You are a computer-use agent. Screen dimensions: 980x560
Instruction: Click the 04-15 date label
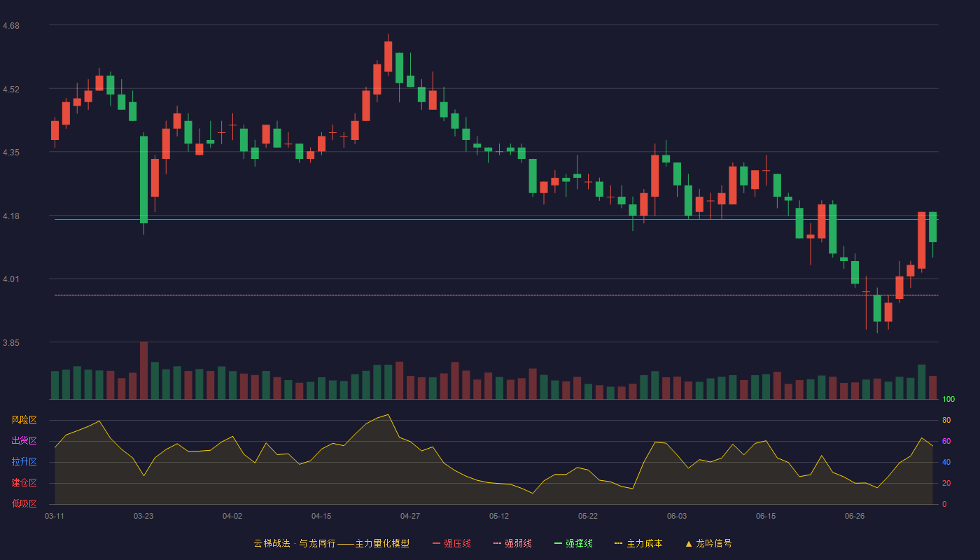321,516
